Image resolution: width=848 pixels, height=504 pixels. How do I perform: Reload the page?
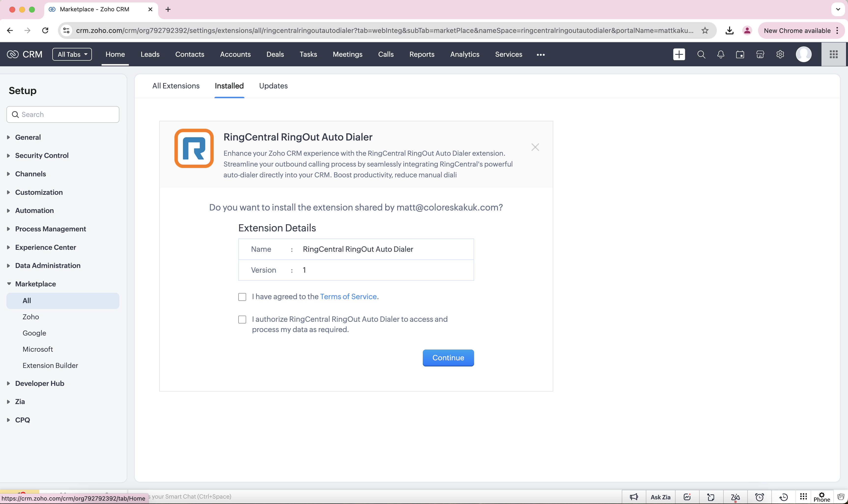[45, 30]
